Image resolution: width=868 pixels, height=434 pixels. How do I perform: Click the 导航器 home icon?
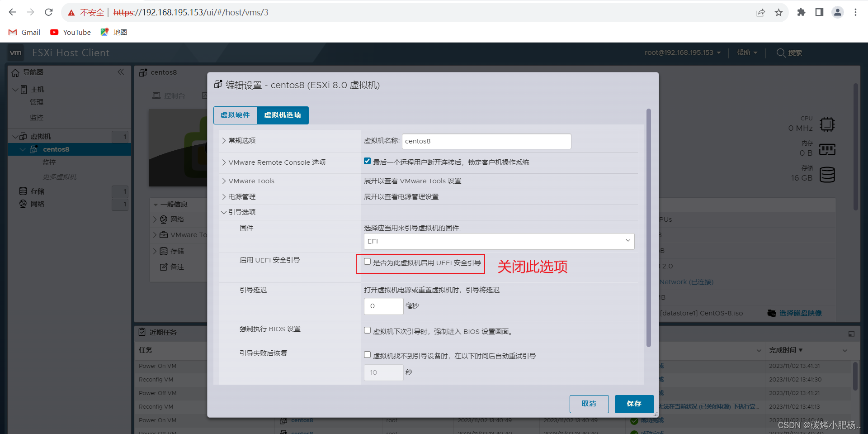coord(15,72)
